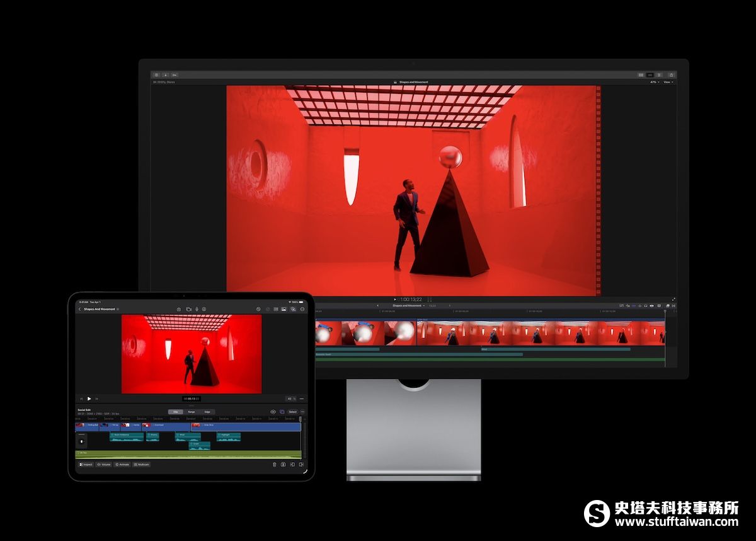Screen dimensions: 756x541
Task: Open the Shapes and Movement timeline dropdown
Action: [411, 306]
